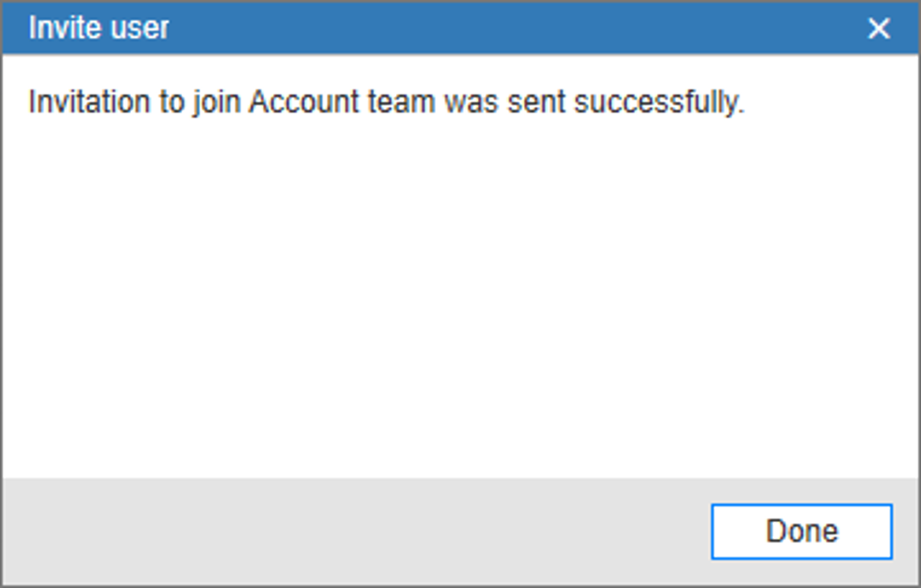This screenshot has height=588, width=921.
Task: Click the invitation sent successfully message
Action: click(x=386, y=102)
